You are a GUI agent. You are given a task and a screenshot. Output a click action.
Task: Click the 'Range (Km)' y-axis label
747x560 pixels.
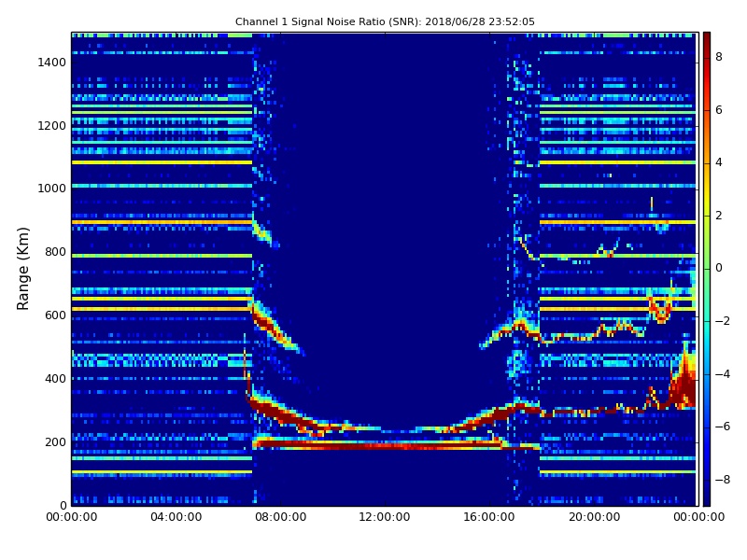[22, 269]
